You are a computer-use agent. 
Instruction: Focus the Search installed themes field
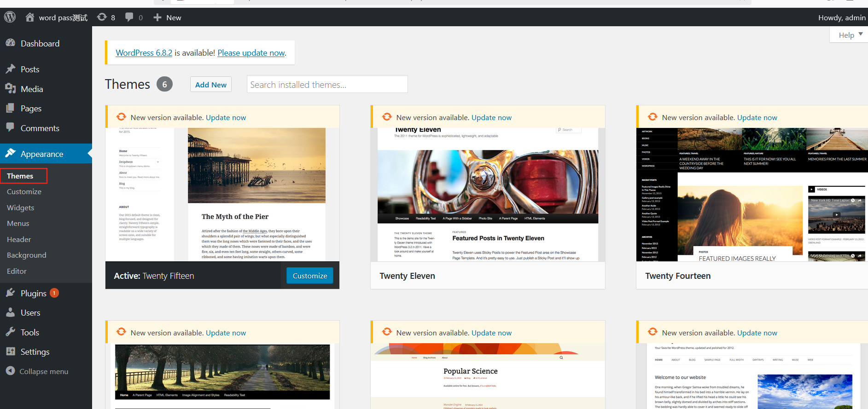tap(327, 84)
